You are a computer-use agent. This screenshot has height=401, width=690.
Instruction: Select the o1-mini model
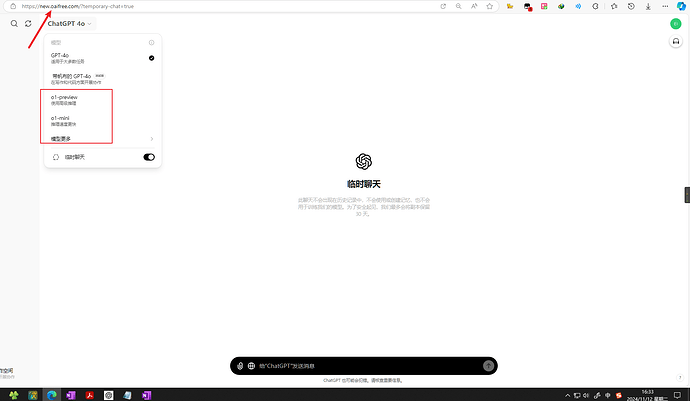[103, 121]
